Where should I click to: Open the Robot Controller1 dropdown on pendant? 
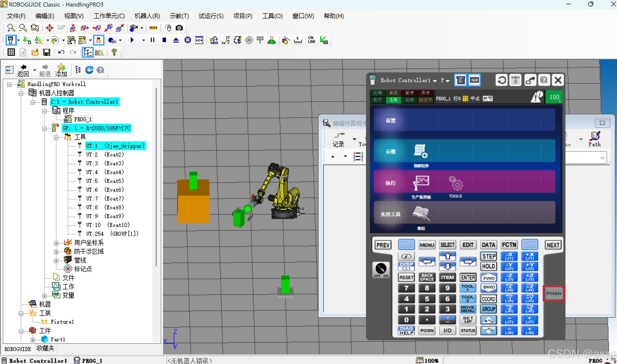[x=435, y=81]
